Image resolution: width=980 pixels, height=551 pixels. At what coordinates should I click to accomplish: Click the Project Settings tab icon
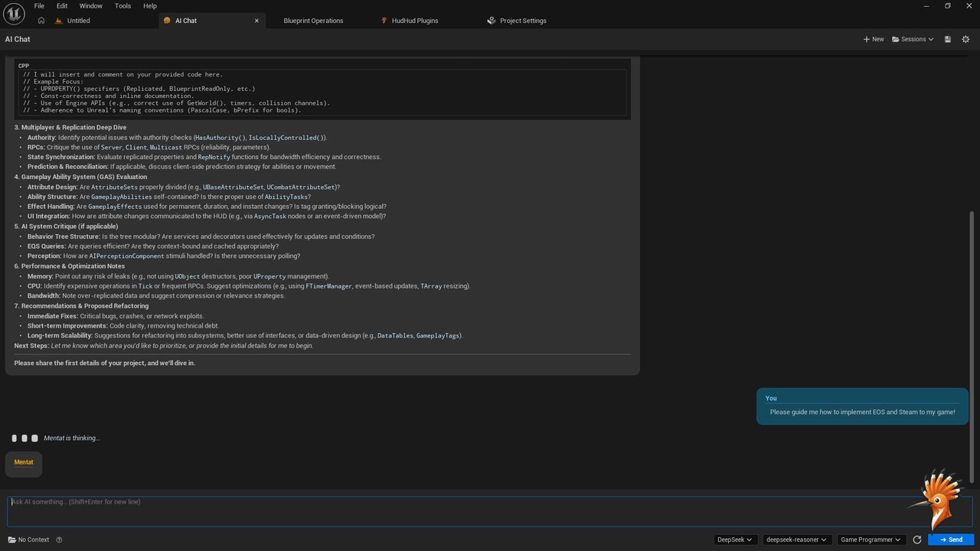pos(492,21)
